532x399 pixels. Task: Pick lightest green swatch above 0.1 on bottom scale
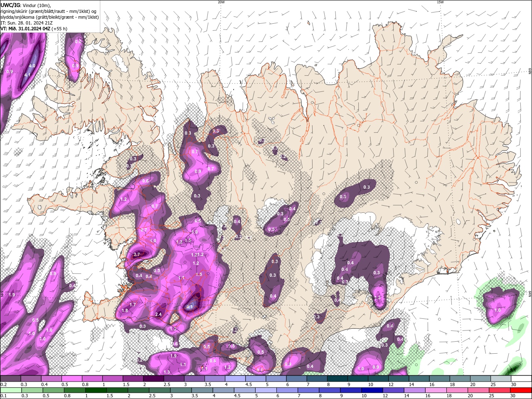coord(11,390)
